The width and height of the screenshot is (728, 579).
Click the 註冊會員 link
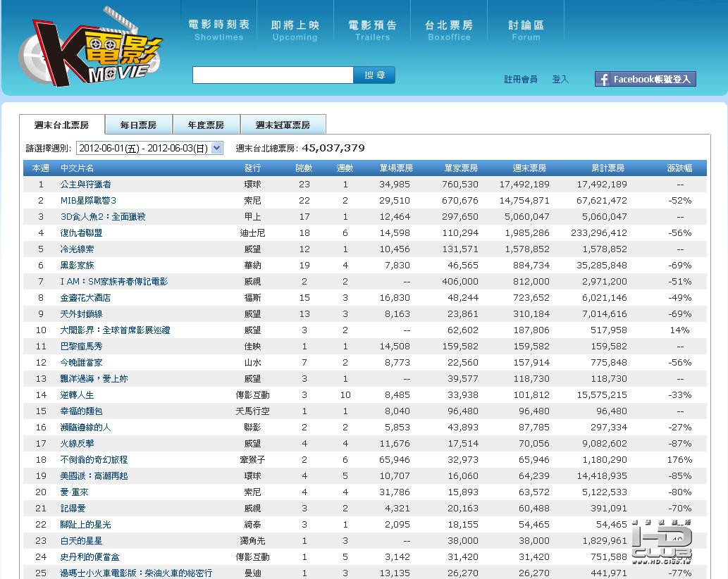coord(521,80)
